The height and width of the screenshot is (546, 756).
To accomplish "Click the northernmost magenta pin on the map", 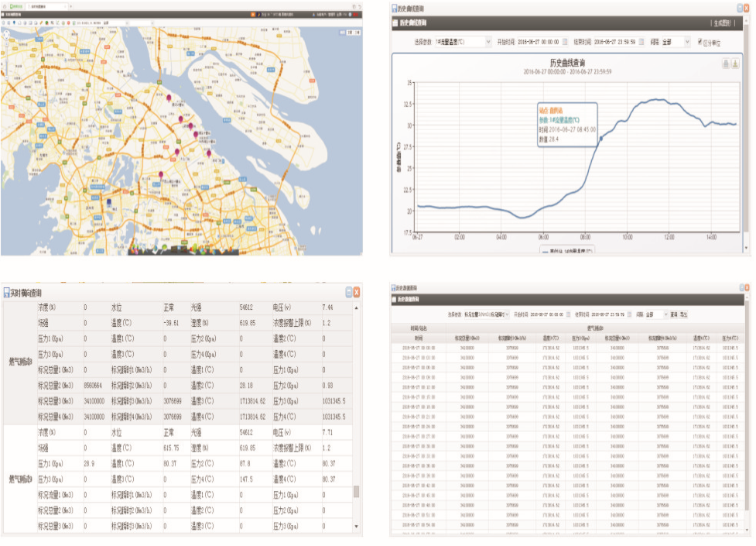I will (169, 98).
